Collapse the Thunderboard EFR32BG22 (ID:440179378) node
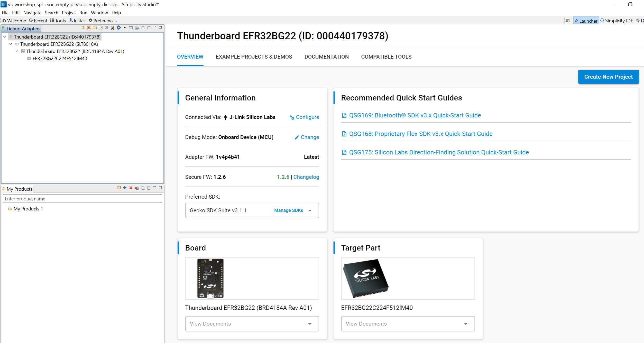Screen dimensions: 644x343 [x=5, y=37]
